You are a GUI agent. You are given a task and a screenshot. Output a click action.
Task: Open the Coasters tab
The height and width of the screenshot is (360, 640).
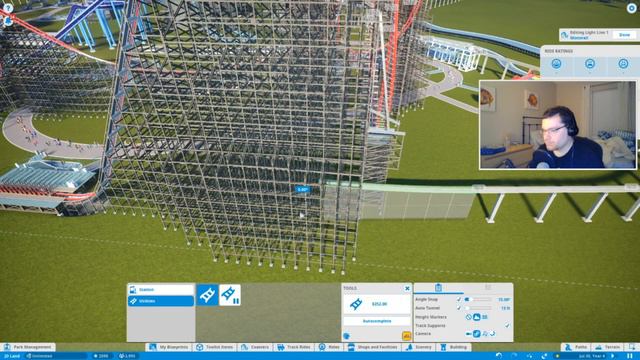255,347
